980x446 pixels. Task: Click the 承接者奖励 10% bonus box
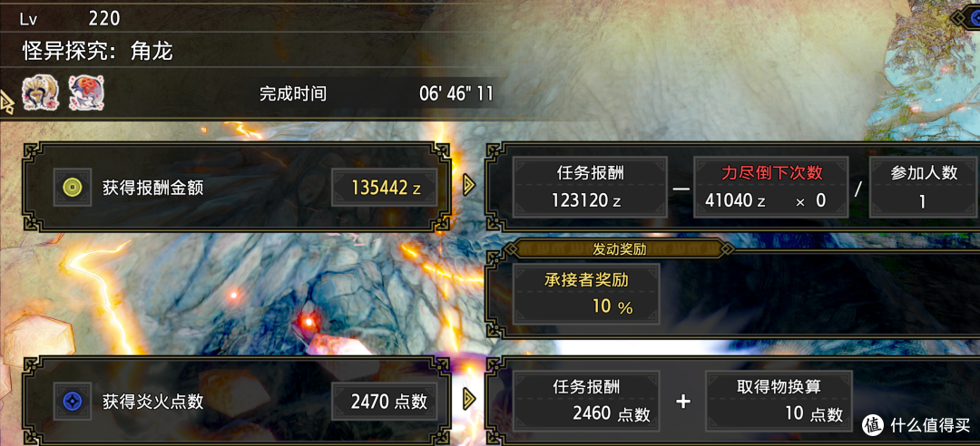coord(585,294)
